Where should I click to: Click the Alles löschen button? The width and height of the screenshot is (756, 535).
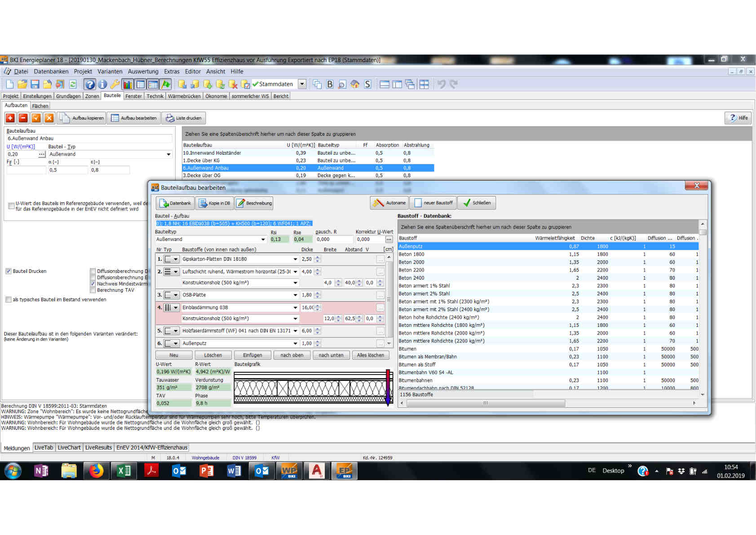(371, 355)
